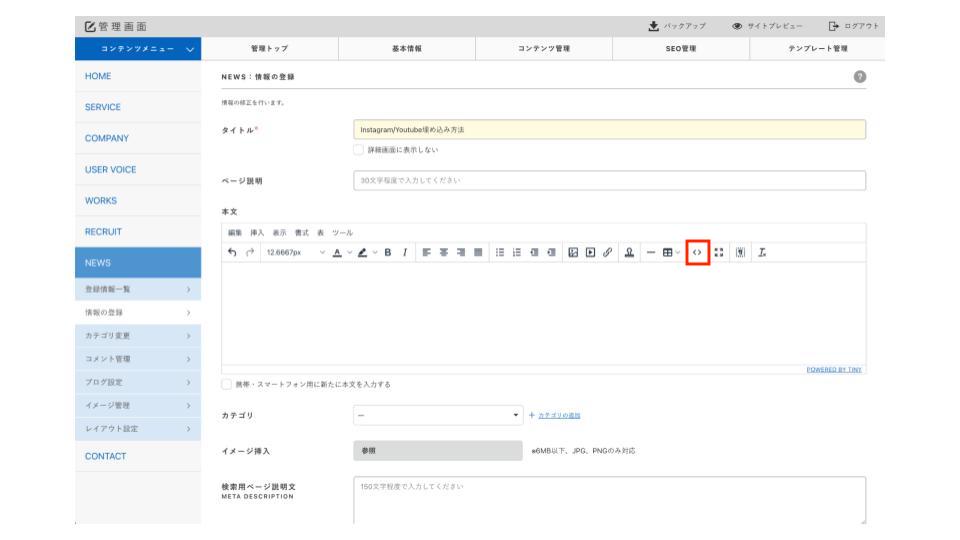The width and height of the screenshot is (960, 540).
Task: Insert an anchor with the stamp icon
Action: (x=629, y=252)
